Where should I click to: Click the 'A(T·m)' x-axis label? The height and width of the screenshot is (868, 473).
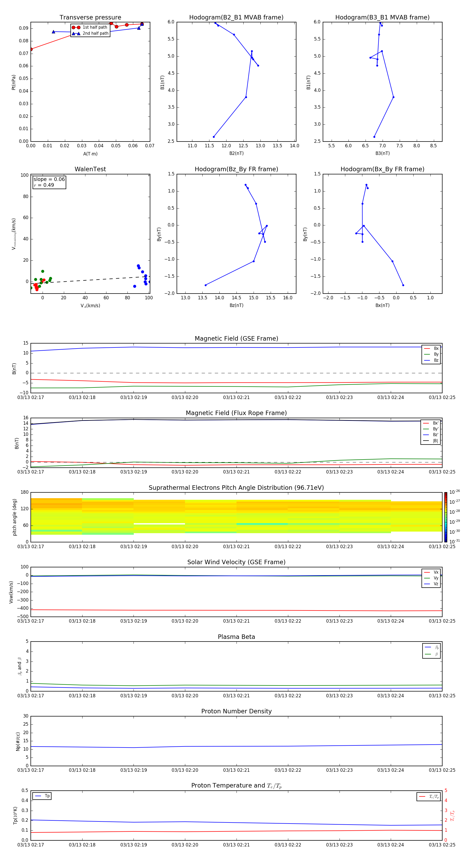90,154
